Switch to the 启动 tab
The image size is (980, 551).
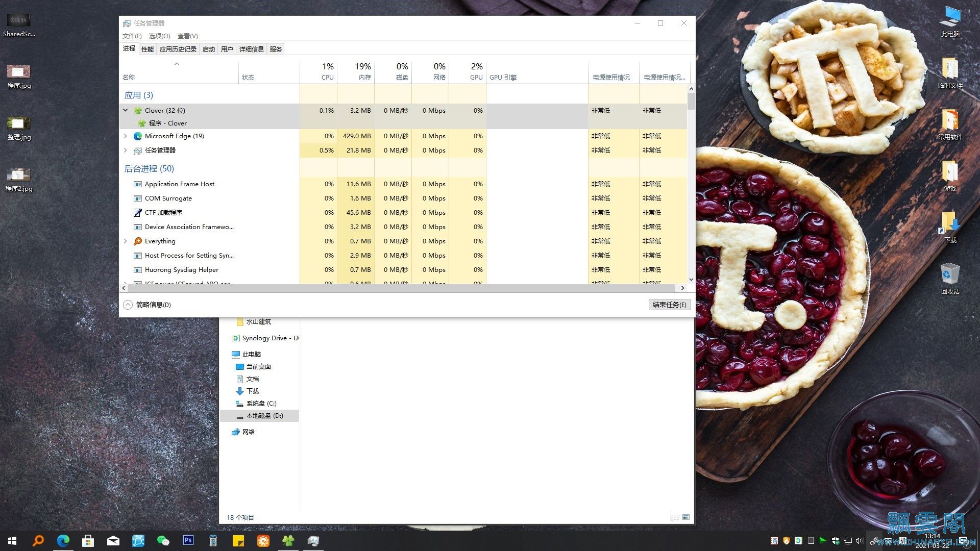tap(209, 49)
